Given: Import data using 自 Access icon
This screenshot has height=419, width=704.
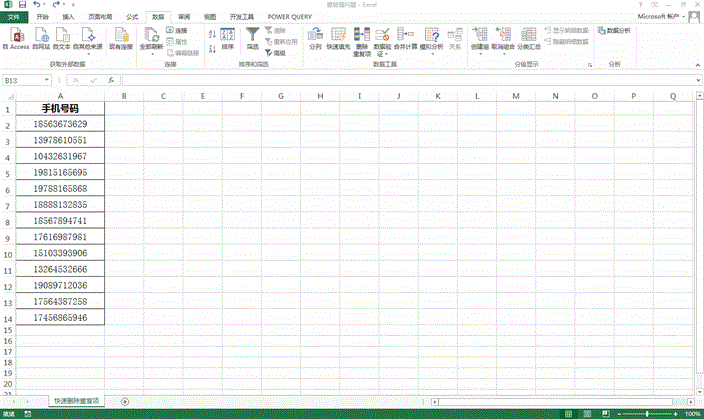Looking at the screenshot, I should click(x=15, y=36).
